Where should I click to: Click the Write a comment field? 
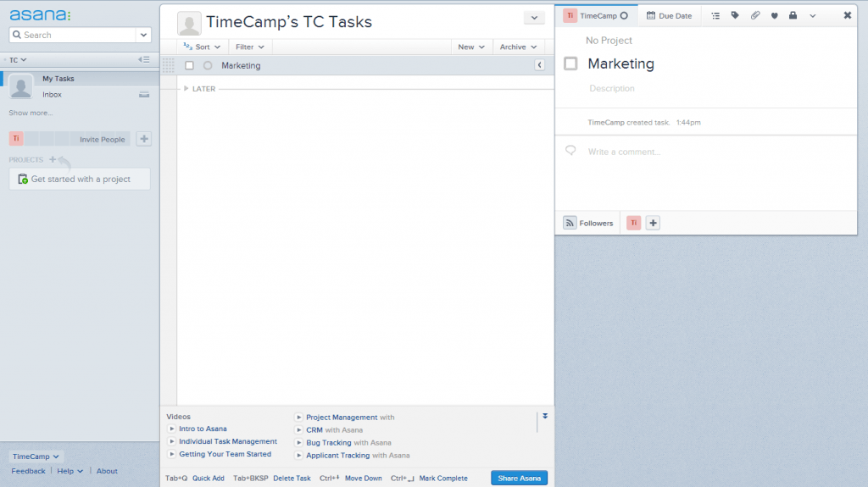[624, 152]
